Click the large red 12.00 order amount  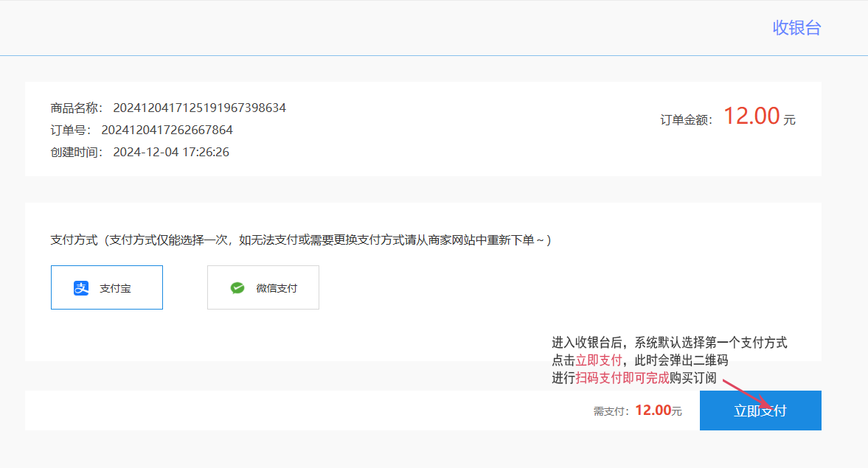point(751,116)
